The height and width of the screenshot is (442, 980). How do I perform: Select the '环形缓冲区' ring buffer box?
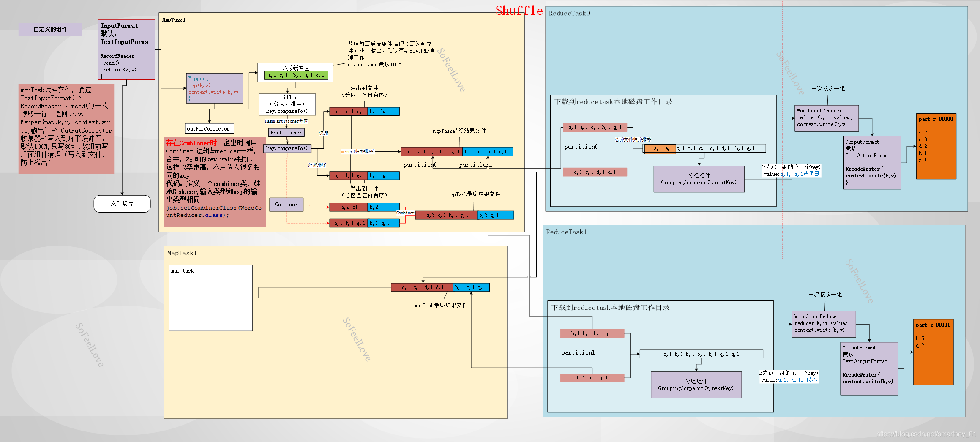click(x=295, y=72)
